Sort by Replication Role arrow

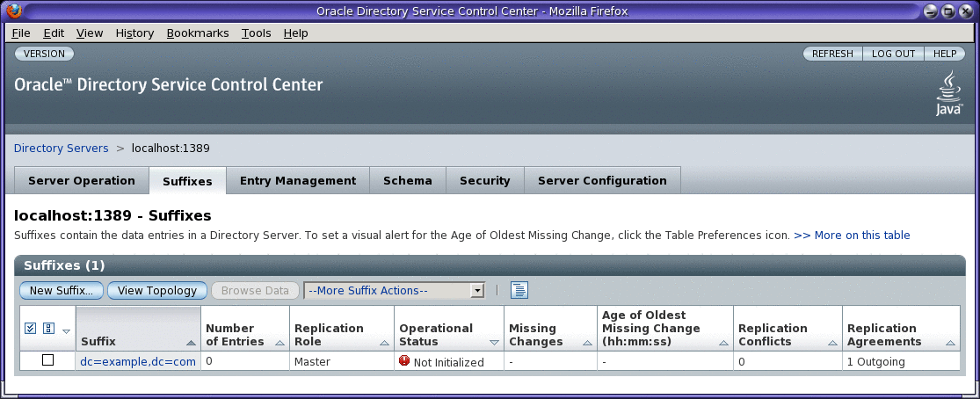(384, 343)
